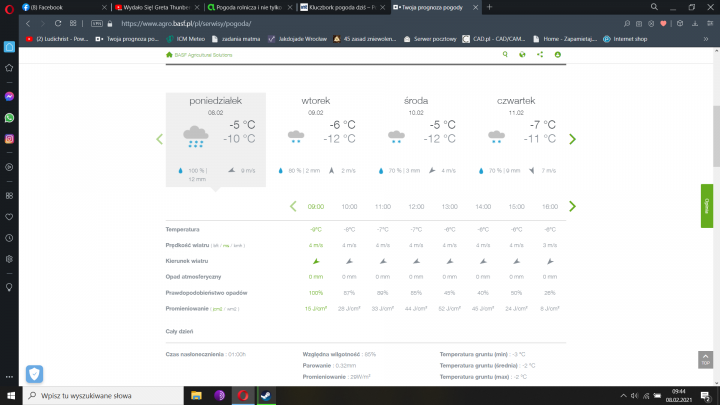Select the środa 10.02 forecast card
Screen dimensions: 720x405
coord(416,140)
